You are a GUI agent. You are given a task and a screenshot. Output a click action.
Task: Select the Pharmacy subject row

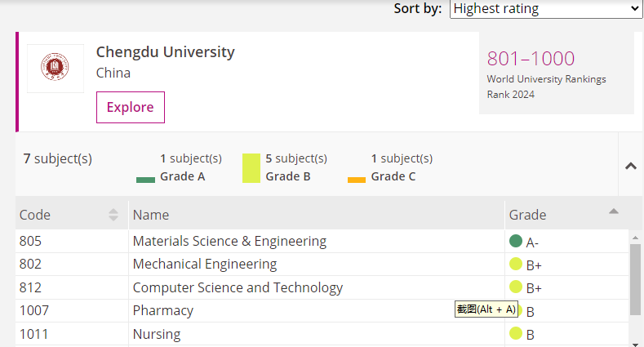click(x=163, y=310)
